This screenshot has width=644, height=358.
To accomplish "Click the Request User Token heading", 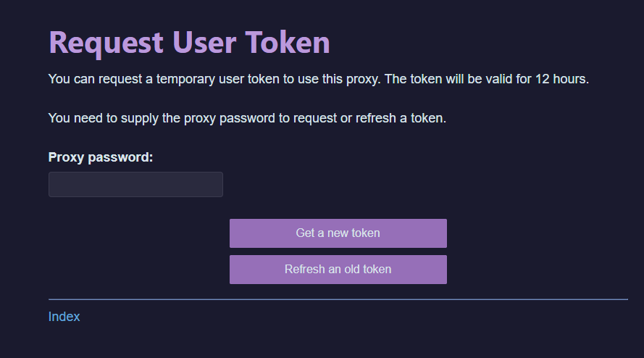I will (x=189, y=42).
